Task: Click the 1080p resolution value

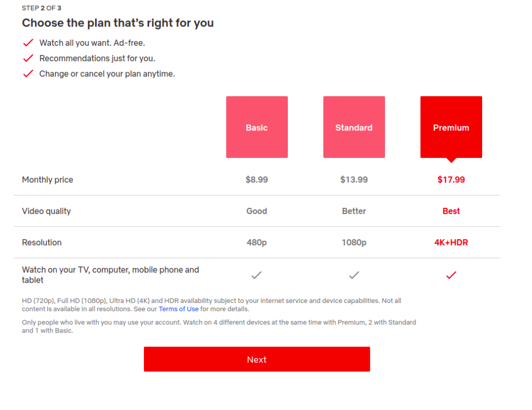Action: point(354,242)
